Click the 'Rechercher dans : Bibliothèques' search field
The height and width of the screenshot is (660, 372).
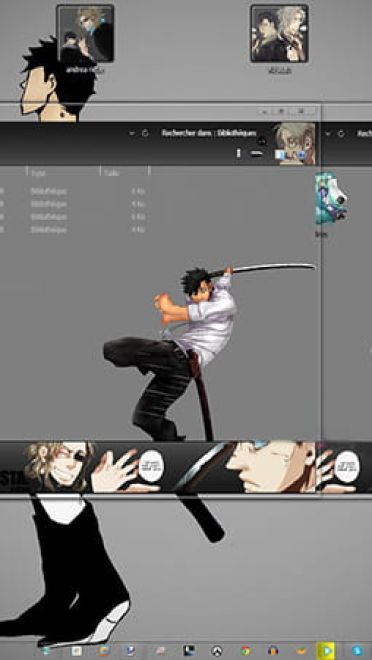(209, 133)
